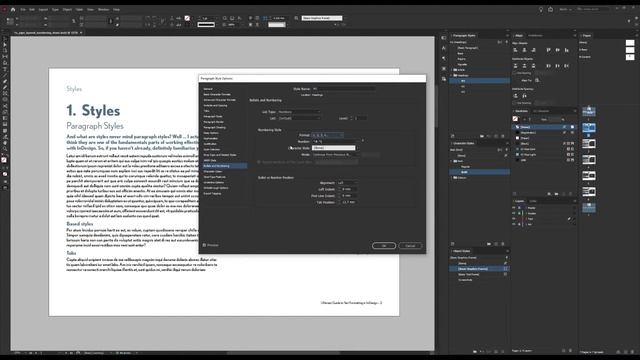Click the fill swatch in the control bar

click(187, 18)
